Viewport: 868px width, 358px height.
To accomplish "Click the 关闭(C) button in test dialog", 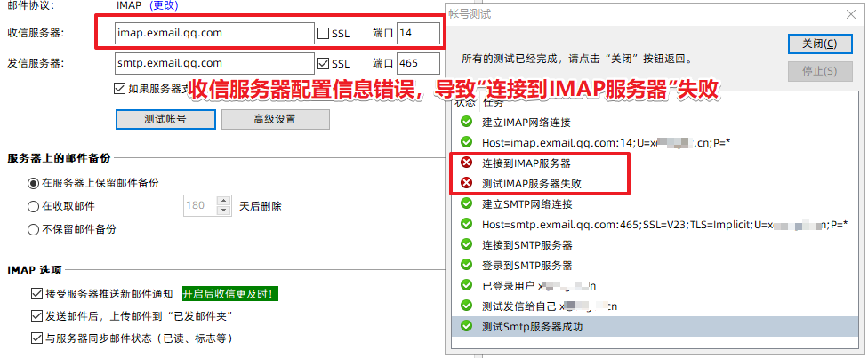I will coord(819,44).
